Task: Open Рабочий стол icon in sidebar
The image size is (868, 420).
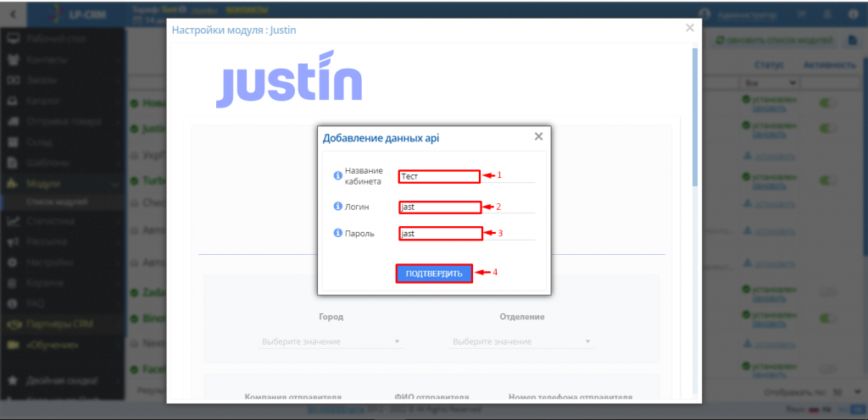Action: coord(14,39)
